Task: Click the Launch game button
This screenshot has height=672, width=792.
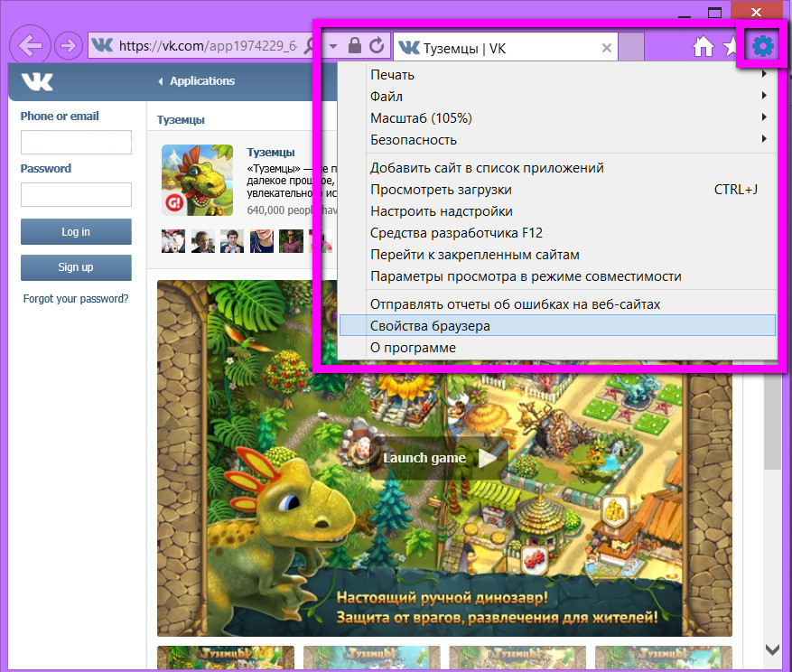Action: tap(440, 458)
